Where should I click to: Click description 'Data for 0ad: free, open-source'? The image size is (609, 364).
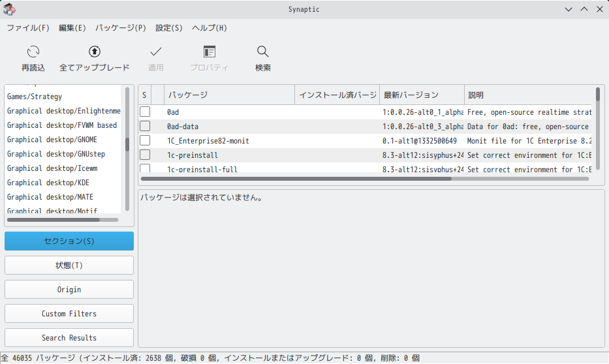(x=528, y=127)
